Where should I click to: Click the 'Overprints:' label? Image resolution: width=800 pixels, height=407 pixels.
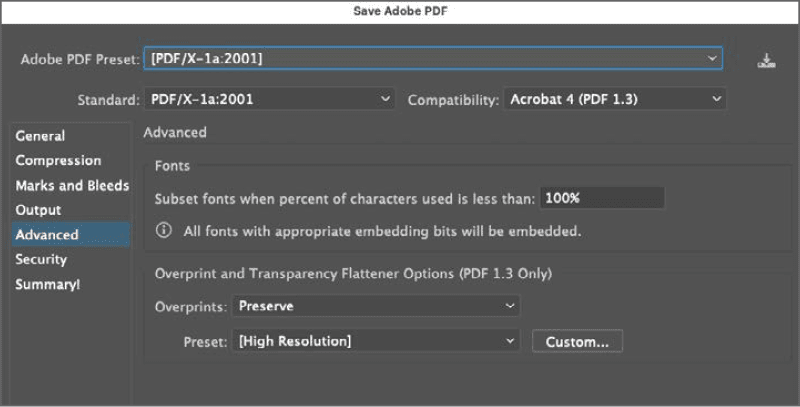click(x=191, y=307)
